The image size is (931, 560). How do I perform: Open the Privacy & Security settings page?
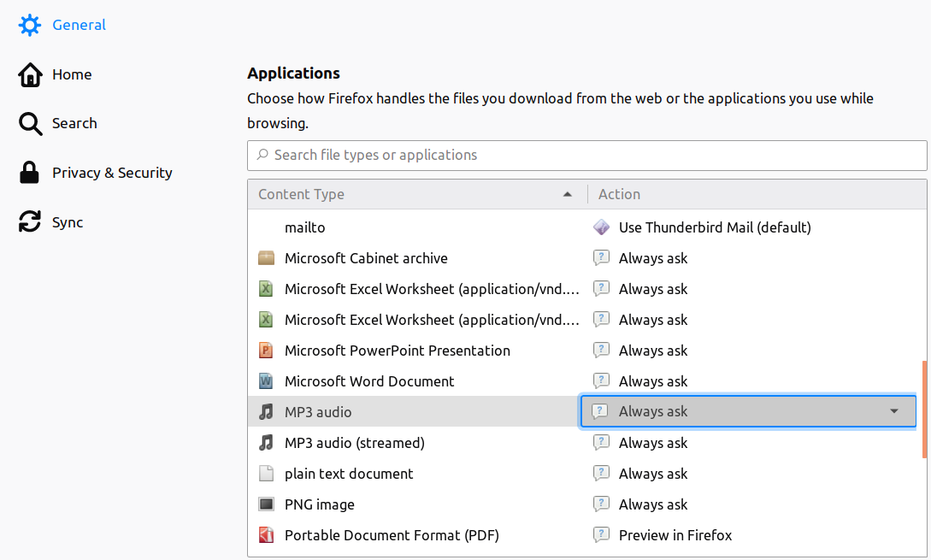[x=112, y=173]
